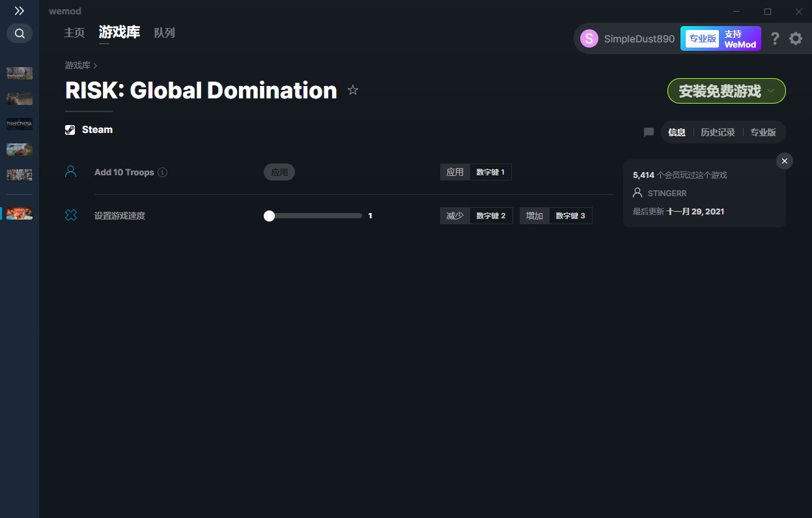
Task: Switch to the 游戏库 tab
Action: tap(119, 33)
